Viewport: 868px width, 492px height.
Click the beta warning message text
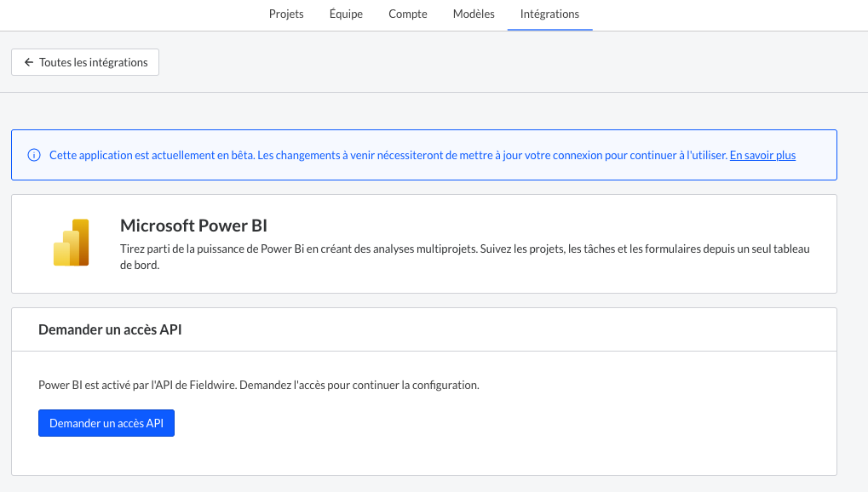(388, 155)
